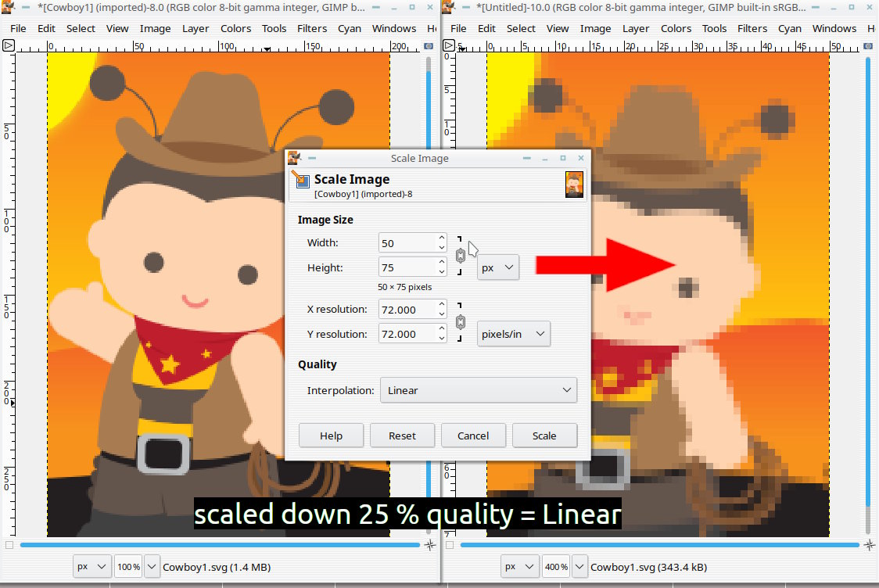Open the px size unit dropdown in dialog
Screen dimensions: 879x588
(x=498, y=268)
